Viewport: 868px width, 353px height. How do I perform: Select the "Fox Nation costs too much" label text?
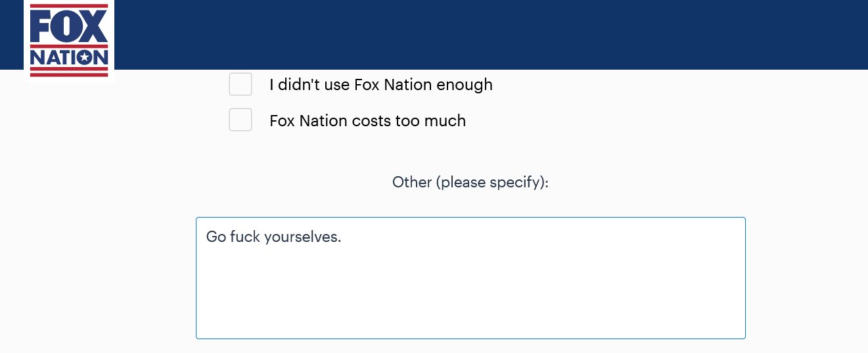tap(367, 121)
